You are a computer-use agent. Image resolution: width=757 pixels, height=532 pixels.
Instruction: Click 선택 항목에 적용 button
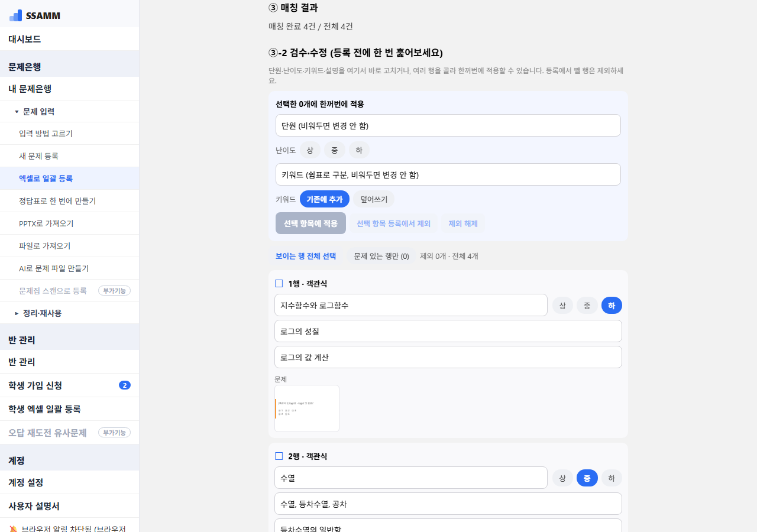coord(310,223)
